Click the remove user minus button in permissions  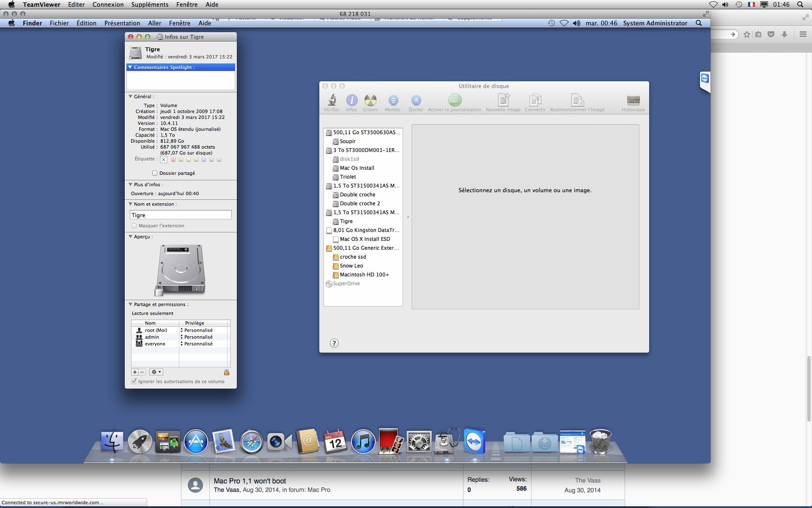pyautogui.click(x=143, y=372)
